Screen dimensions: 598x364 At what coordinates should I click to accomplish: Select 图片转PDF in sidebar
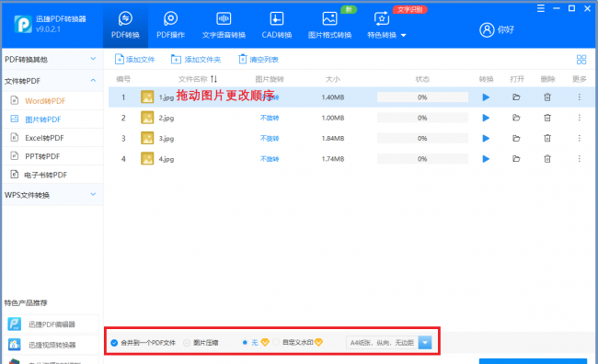[x=52, y=119]
